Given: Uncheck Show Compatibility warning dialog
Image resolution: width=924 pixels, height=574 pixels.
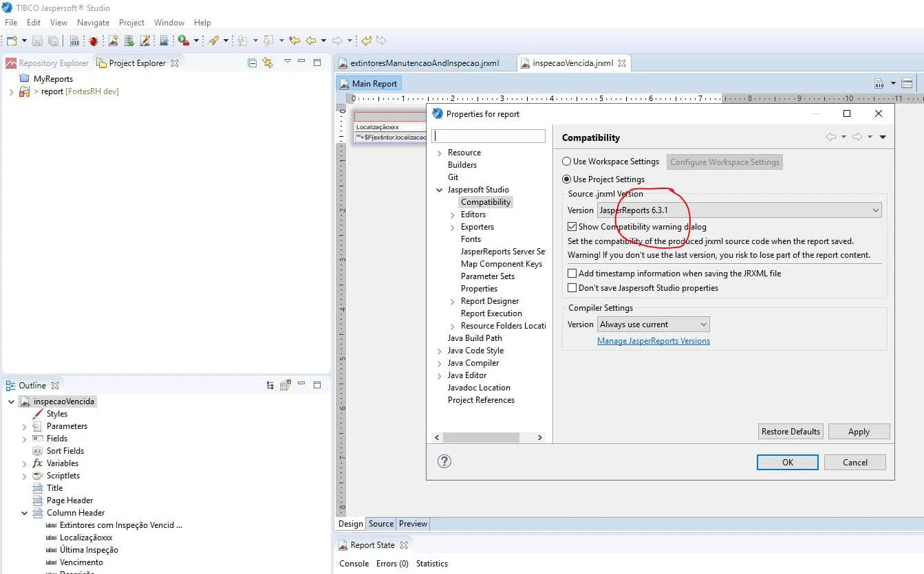Looking at the screenshot, I should (x=572, y=227).
